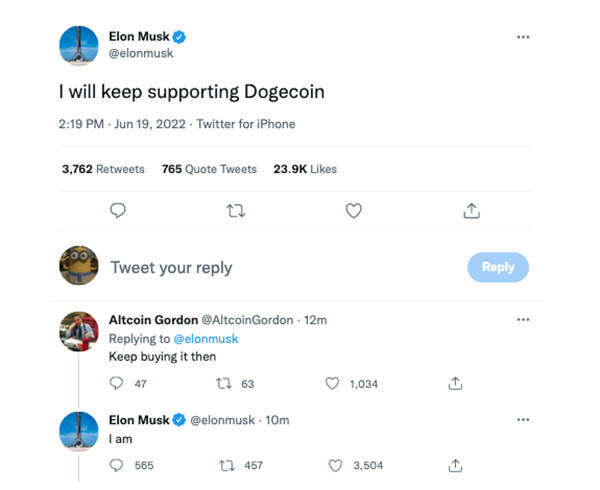
Task: Retweet the Dogecoin tweet
Action: tap(235, 211)
